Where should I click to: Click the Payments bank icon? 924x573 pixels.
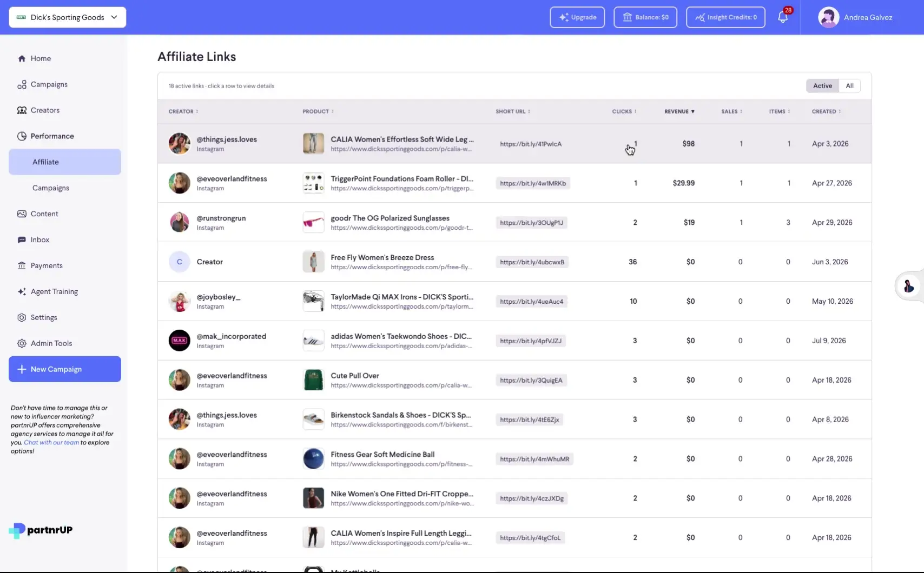pos(22,266)
